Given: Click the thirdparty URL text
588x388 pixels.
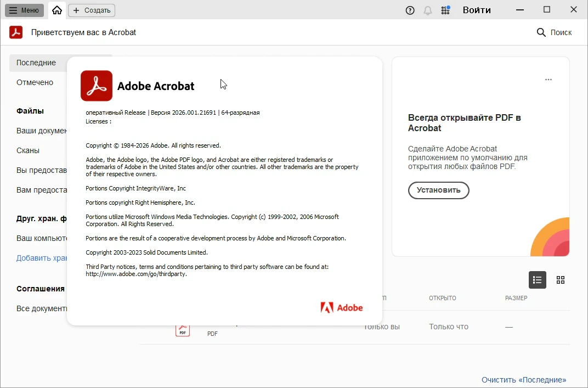Looking at the screenshot, I should click(136, 274).
